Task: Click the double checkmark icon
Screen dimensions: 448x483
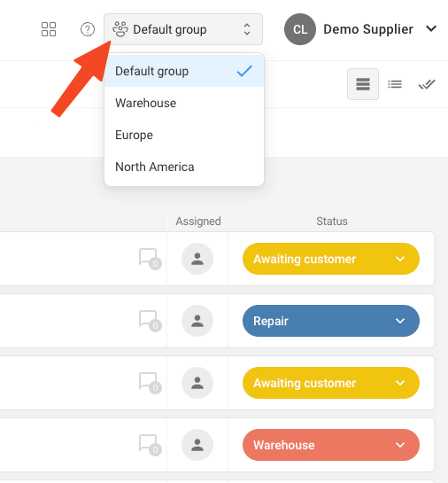Action: pyautogui.click(x=427, y=84)
